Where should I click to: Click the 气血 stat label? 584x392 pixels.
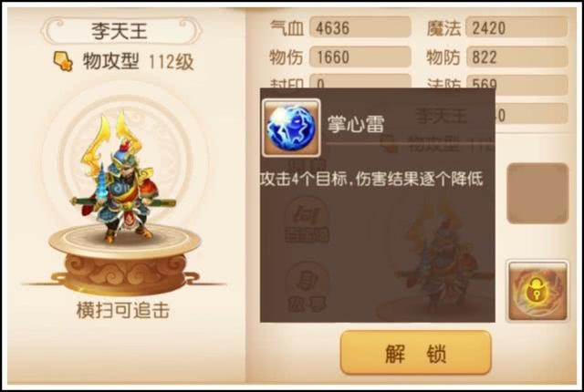click(x=287, y=28)
